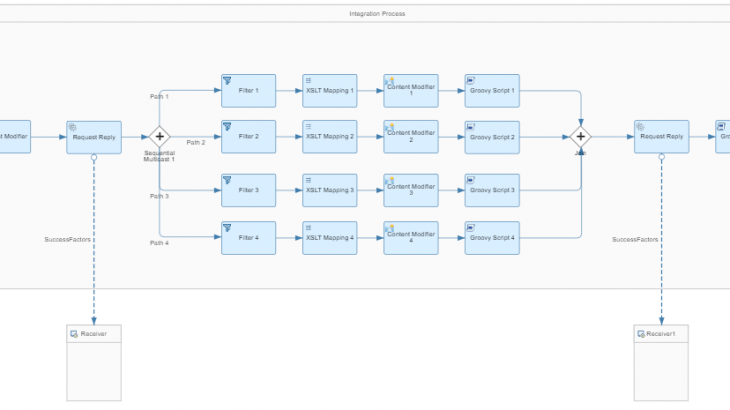Image resolution: width=730 pixels, height=410 pixels.
Task: Select the Sequential Multicast 1 gateway diamond
Action: (160, 137)
